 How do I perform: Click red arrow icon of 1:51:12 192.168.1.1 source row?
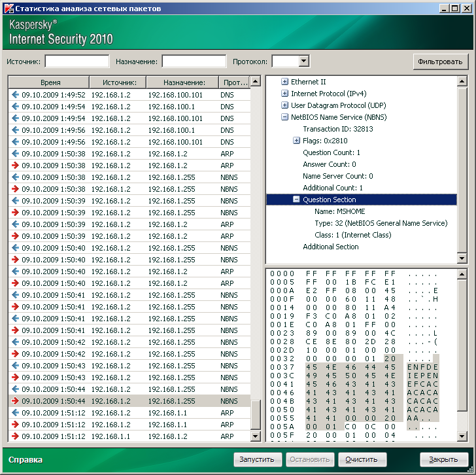point(15,436)
